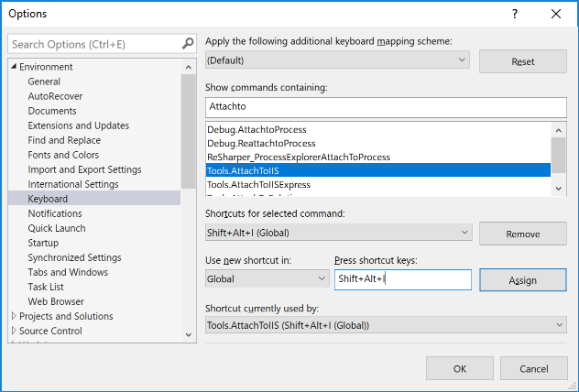The height and width of the screenshot is (392, 579).
Task: Expand the Projects and Solutions node
Action: pos(13,316)
